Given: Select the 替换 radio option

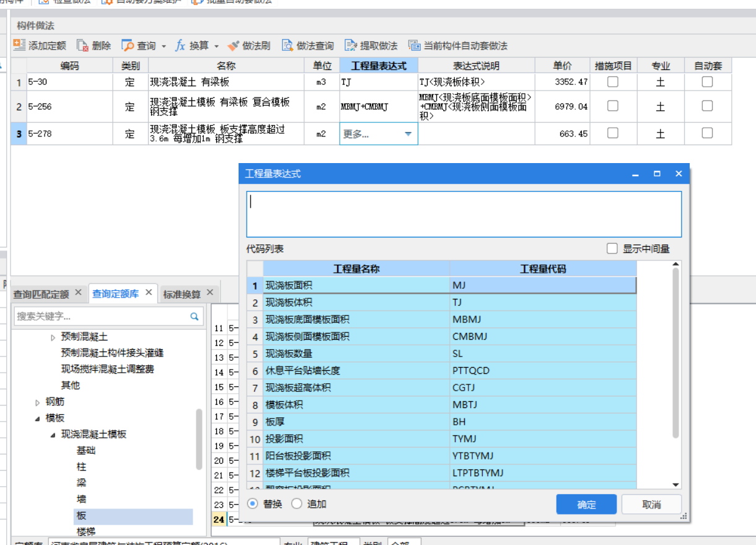Looking at the screenshot, I should tap(252, 503).
